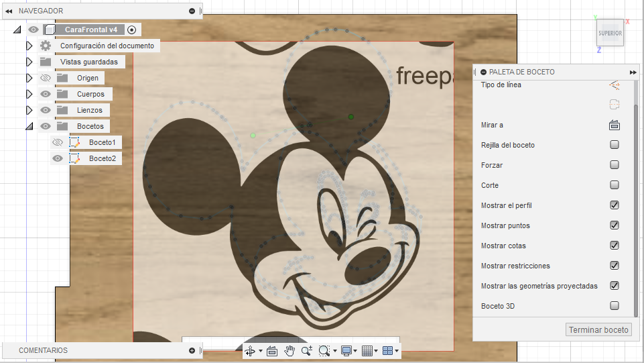Open the Zoom Window dropdown arrow
644x363 pixels.
click(x=334, y=351)
